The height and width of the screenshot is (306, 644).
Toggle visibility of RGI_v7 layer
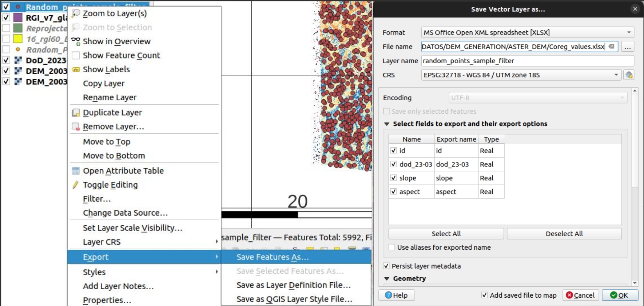point(6,17)
